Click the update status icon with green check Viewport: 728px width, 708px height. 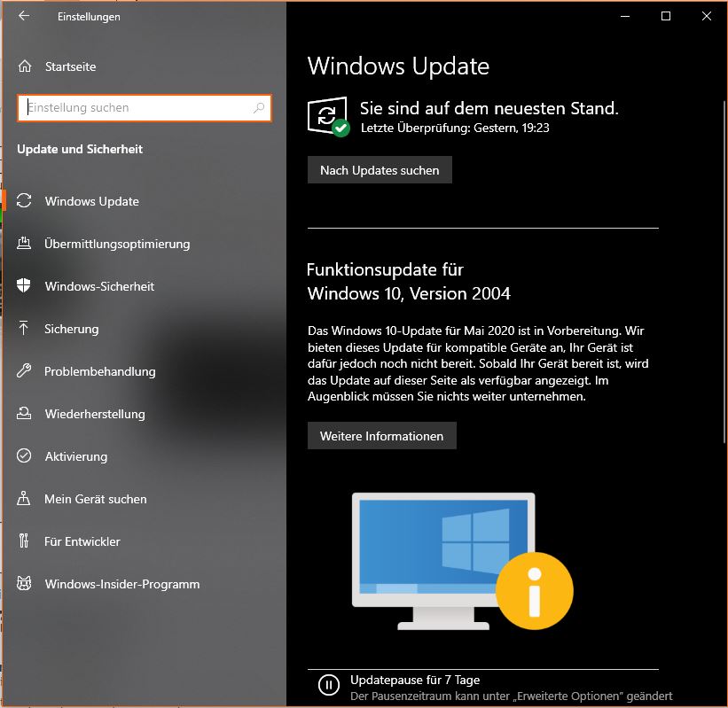328,117
